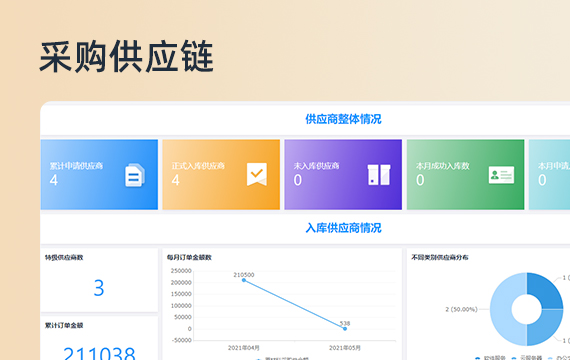Click the 累计申请供应商 card label
This screenshot has height=360, width=570.
point(76,166)
